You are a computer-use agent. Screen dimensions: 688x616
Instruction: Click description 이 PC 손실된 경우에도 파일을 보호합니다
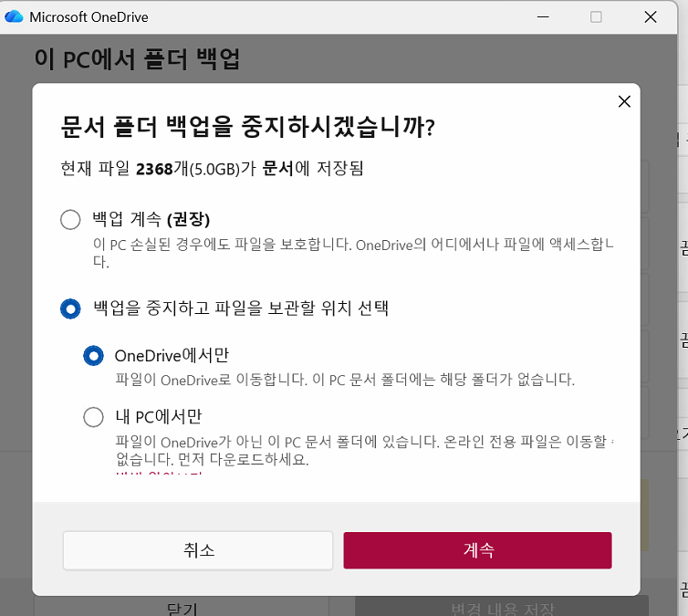223,245
